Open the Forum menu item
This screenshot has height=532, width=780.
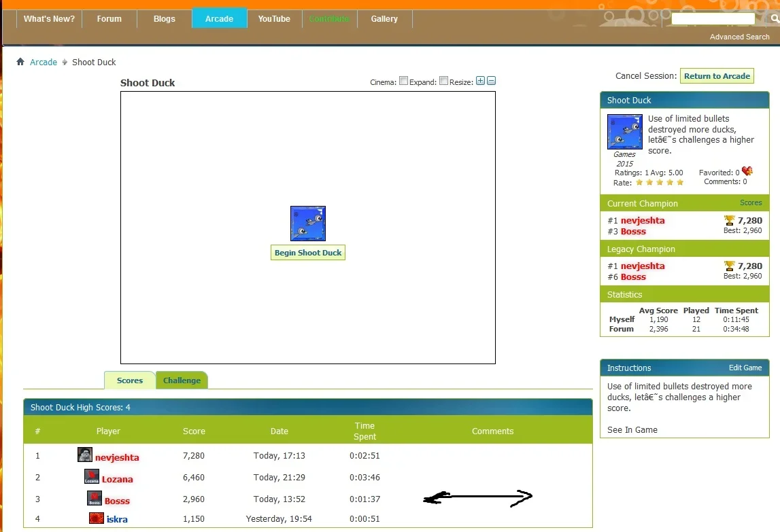click(x=109, y=19)
